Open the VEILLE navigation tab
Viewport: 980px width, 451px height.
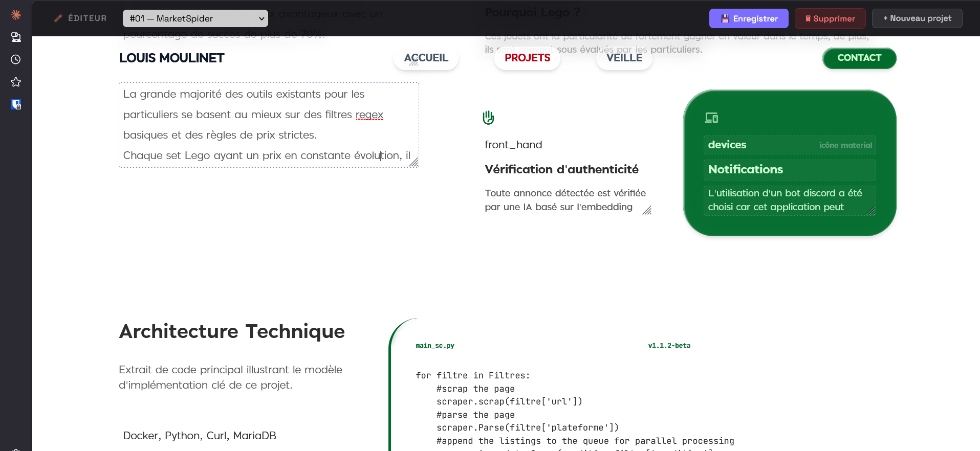(624, 58)
